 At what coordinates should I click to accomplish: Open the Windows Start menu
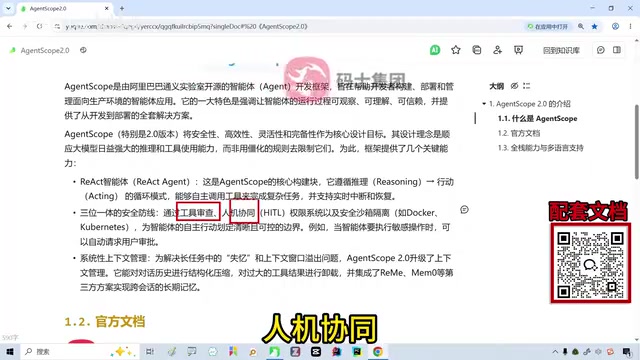pos(10,351)
